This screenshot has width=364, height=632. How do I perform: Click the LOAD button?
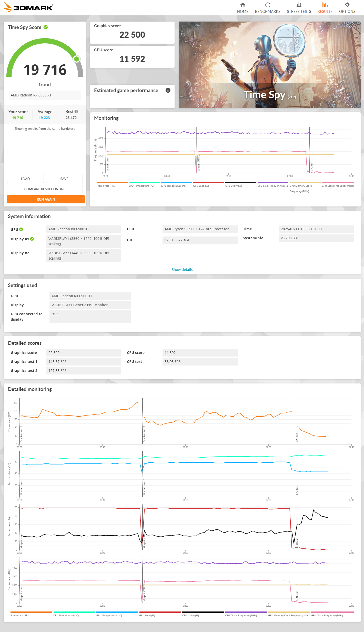(x=25, y=179)
